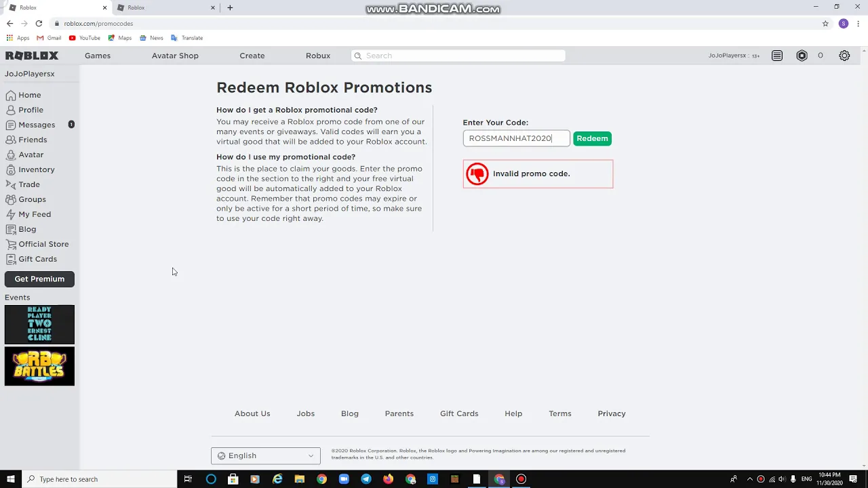
Task: Open Firefox from the taskbar
Action: point(388,479)
